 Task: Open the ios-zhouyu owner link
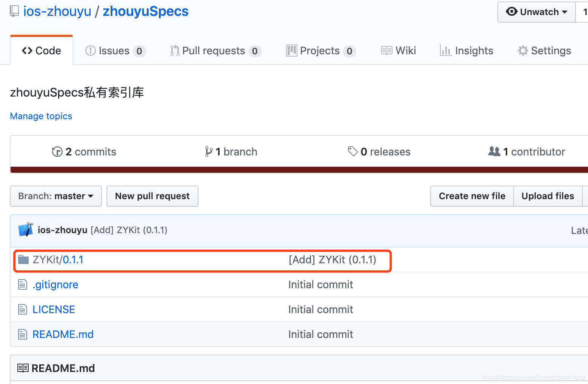point(57,11)
